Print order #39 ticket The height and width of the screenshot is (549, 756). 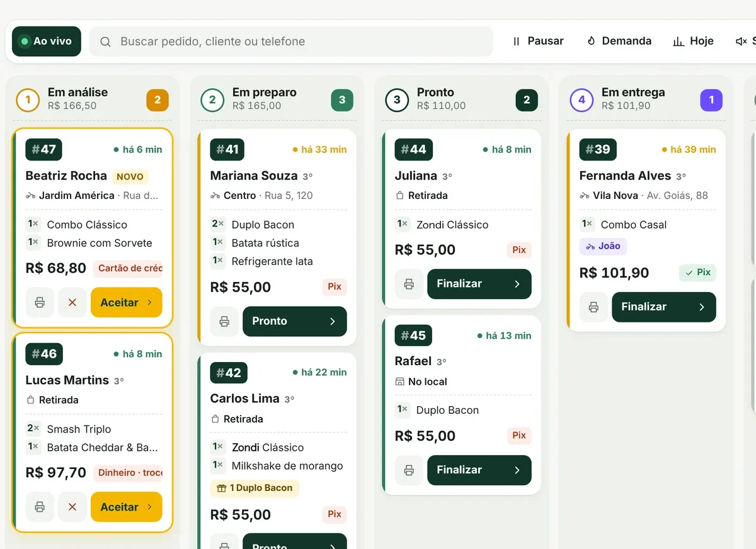[593, 307]
